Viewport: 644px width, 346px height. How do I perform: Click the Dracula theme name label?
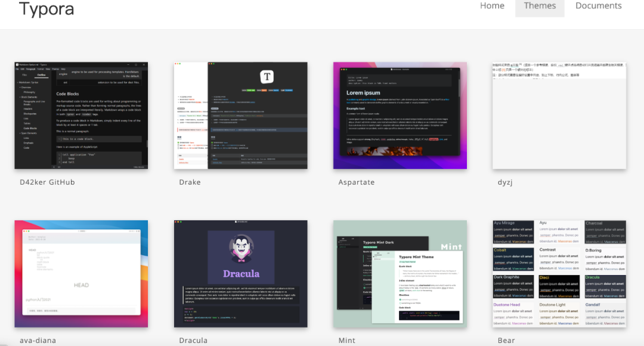193,340
